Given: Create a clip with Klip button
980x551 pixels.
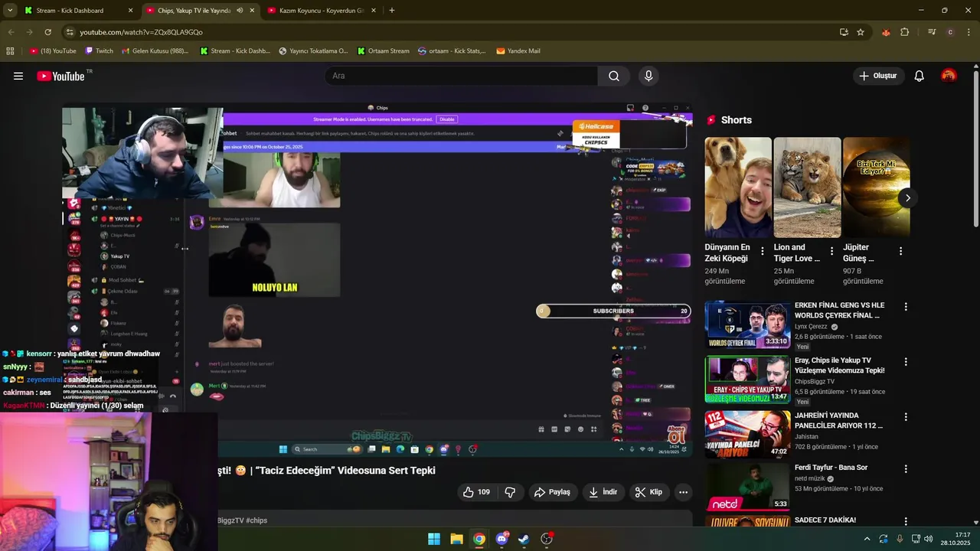Looking at the screenshot, I should [648, 492].
